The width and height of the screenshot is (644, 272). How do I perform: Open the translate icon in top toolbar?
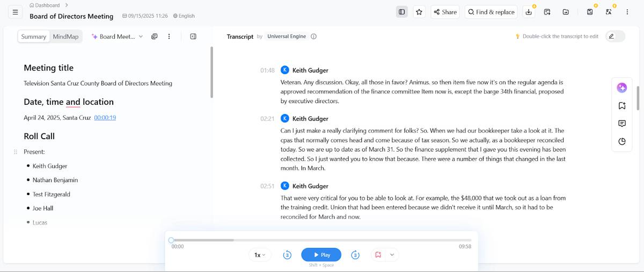[x=608, y=12]
